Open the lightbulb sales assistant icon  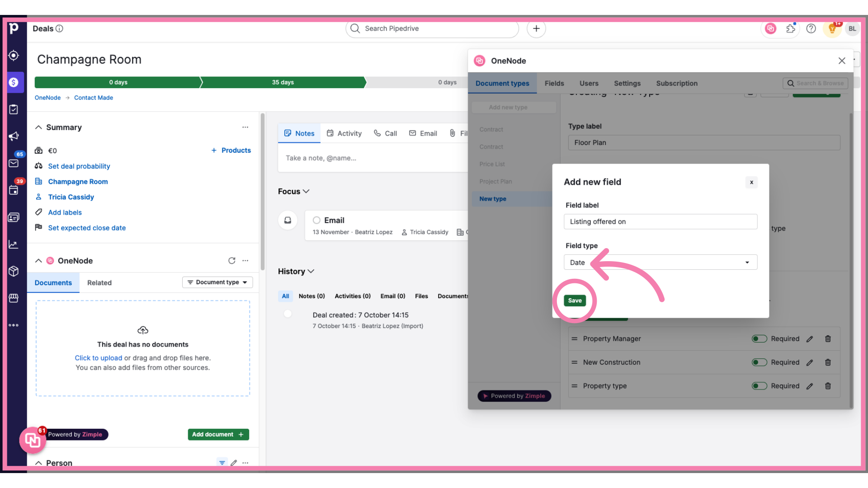832,28
